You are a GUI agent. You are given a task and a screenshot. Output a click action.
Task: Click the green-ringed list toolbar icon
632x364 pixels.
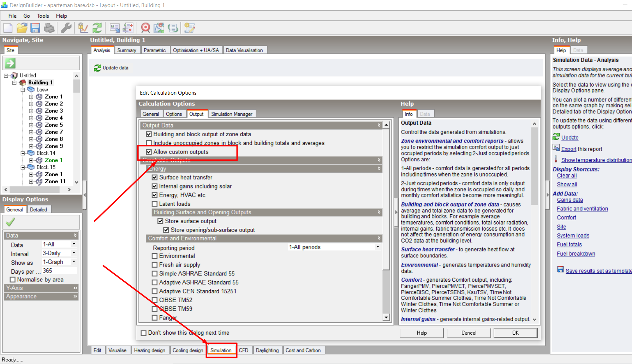[x=173, y=28]
